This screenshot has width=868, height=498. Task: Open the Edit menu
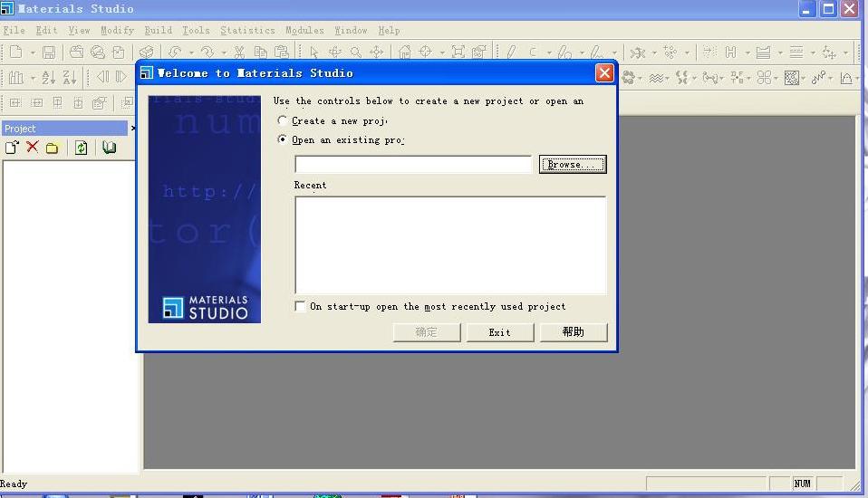click(x=46, y=30)
